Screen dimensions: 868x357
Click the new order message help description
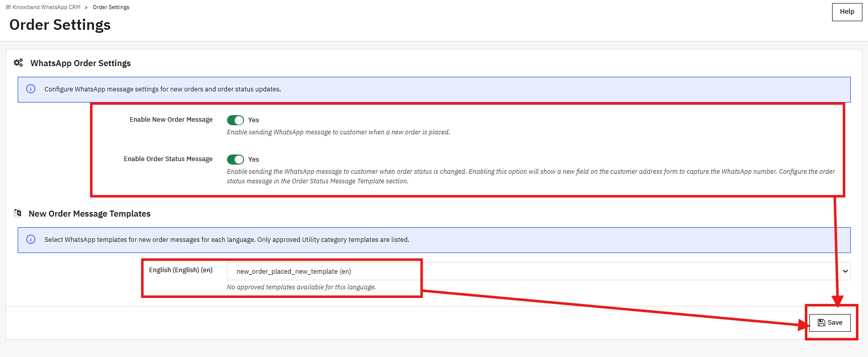338,132
